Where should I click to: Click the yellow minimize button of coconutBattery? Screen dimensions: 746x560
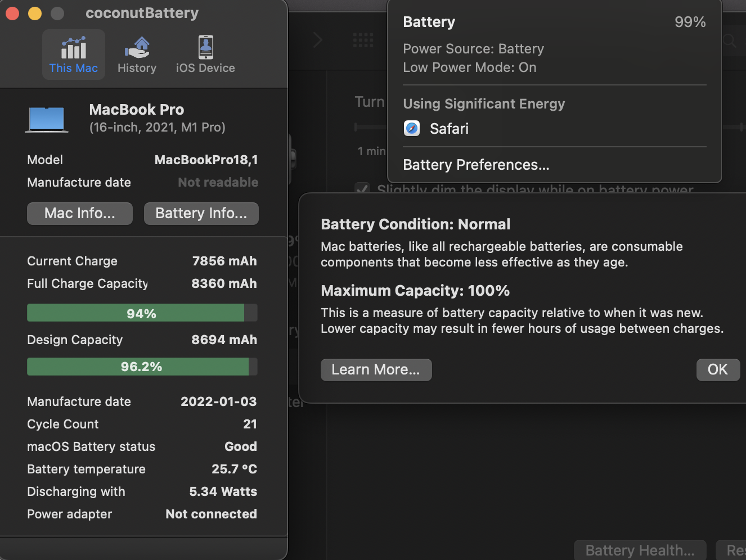(35, 13)
